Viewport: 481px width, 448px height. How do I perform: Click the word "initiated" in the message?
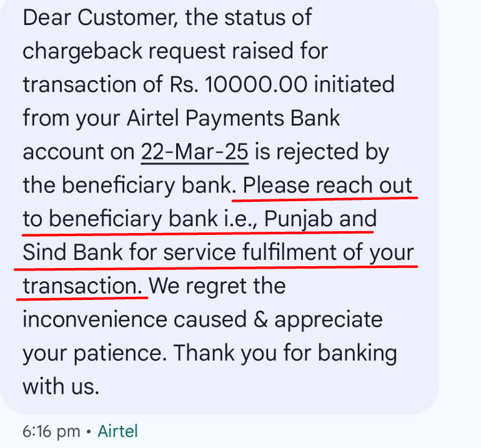tap(354, 84)
